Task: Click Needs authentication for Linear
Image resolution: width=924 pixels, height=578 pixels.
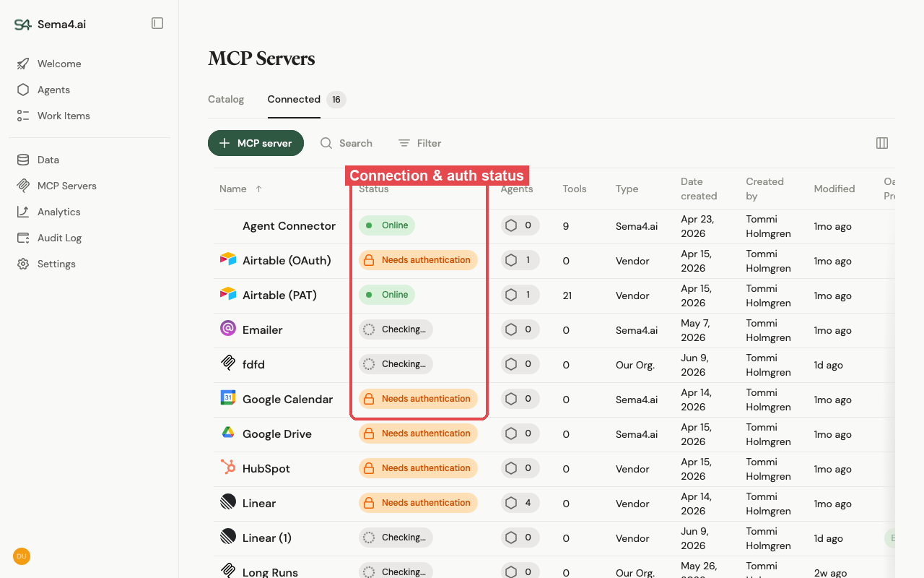Action: [418, 503]
